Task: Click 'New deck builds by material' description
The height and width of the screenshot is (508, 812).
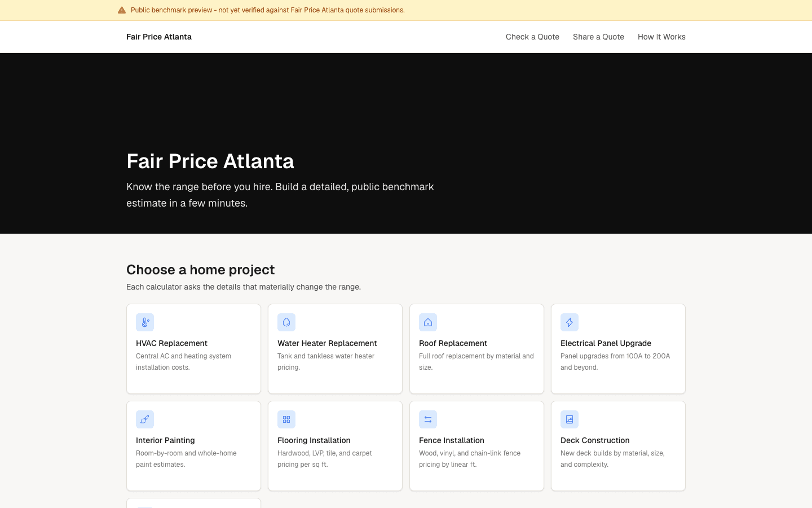Action: pyautogui.click(x=612, y=459)
